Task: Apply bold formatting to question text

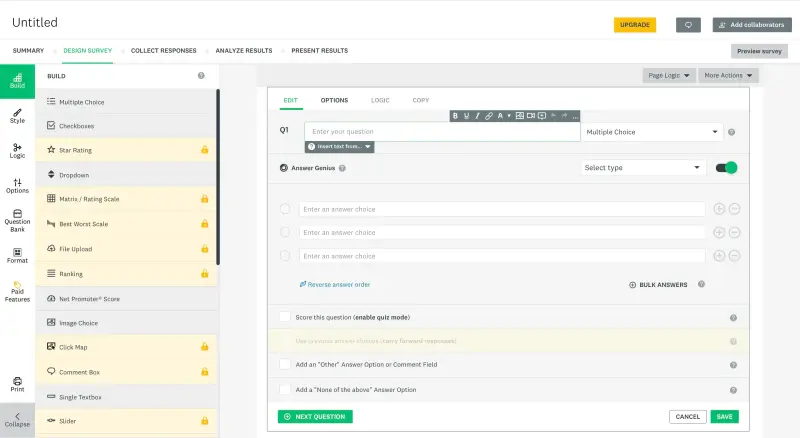Action: click(455, 116)
